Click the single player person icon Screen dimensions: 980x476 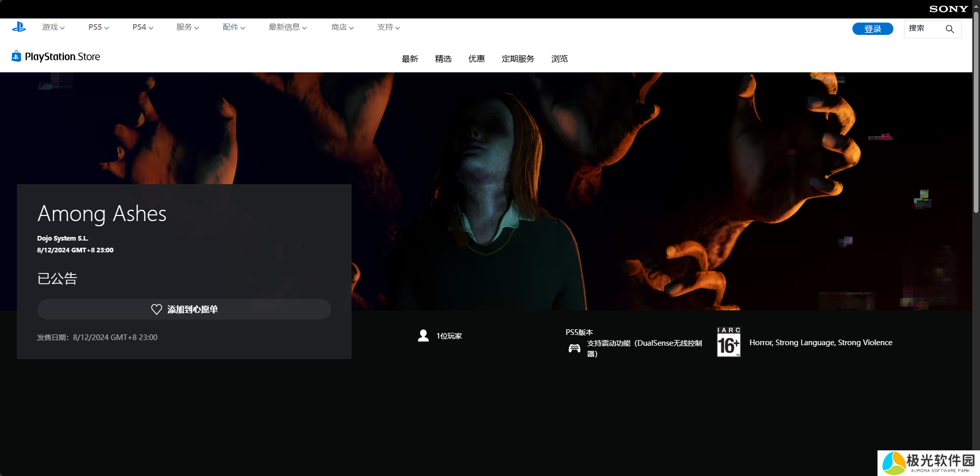click(x=423, y=336)
